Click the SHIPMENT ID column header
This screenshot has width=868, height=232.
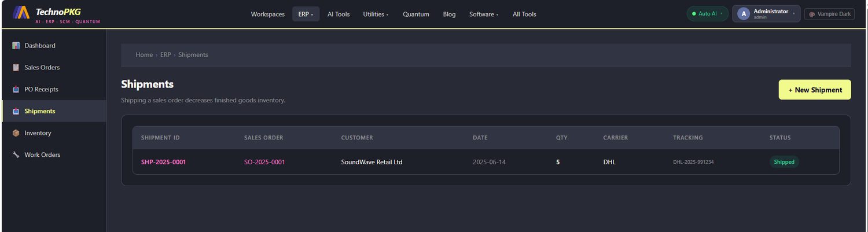pyautogui.click(x=160, y=138)
